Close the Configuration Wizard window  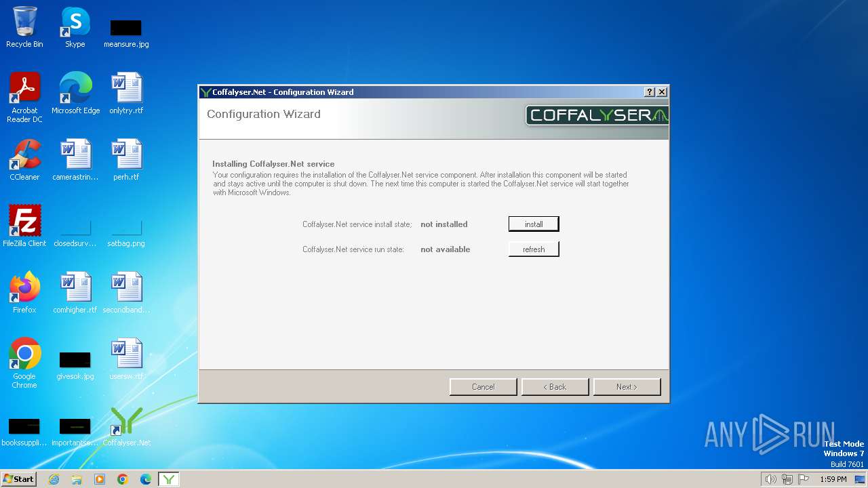662,92
